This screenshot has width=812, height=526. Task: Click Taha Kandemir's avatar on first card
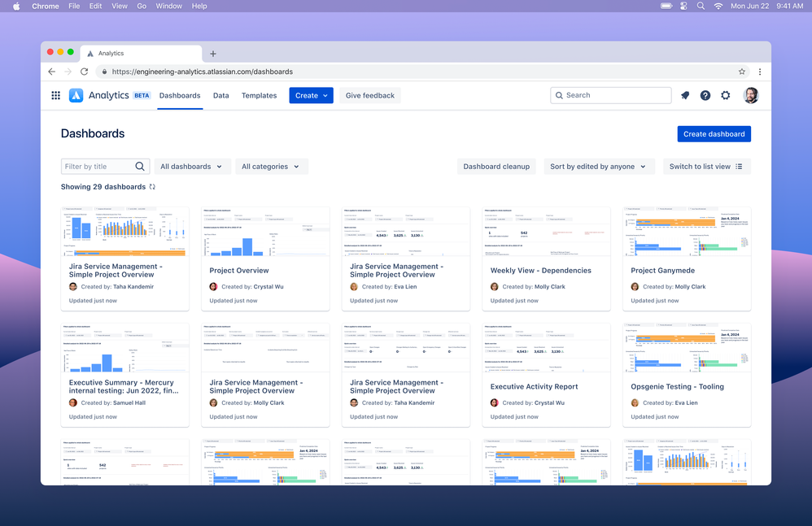[x=73, y=286]
